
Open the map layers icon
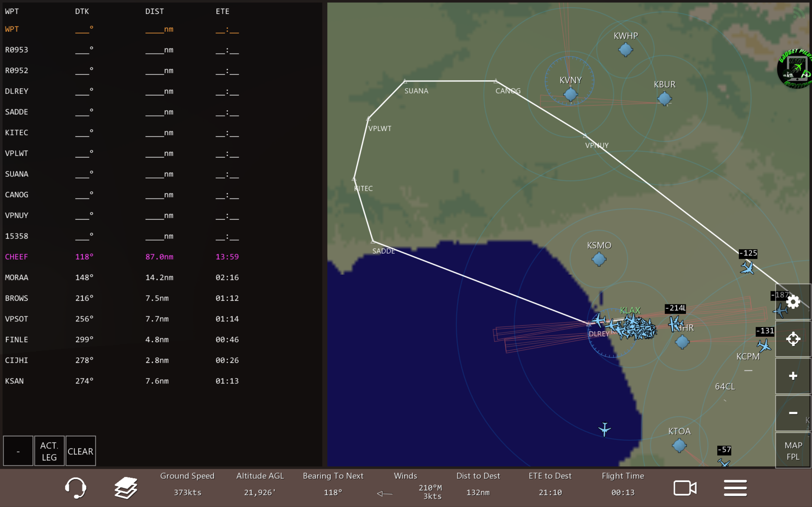click(126, 488)
